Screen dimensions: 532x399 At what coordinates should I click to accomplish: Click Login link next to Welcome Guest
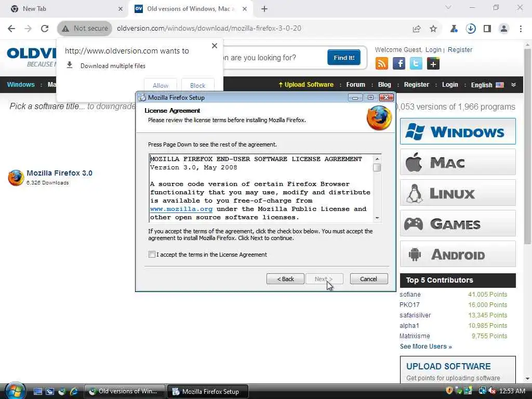pos(433,49)
